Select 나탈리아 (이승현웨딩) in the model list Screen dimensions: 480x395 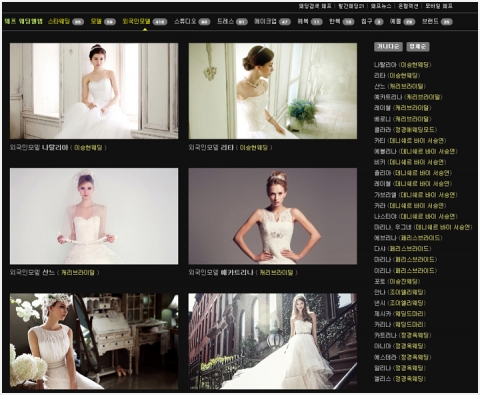coord(403,65)
